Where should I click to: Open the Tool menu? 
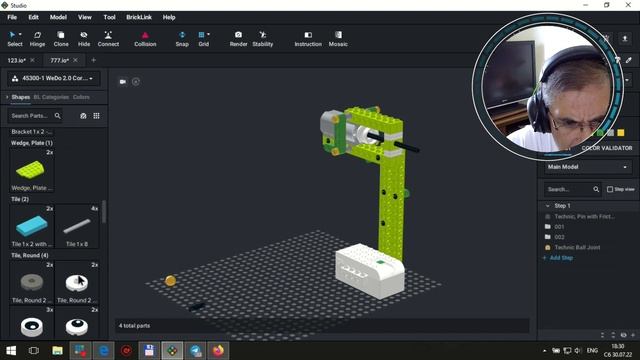(109, 17)
